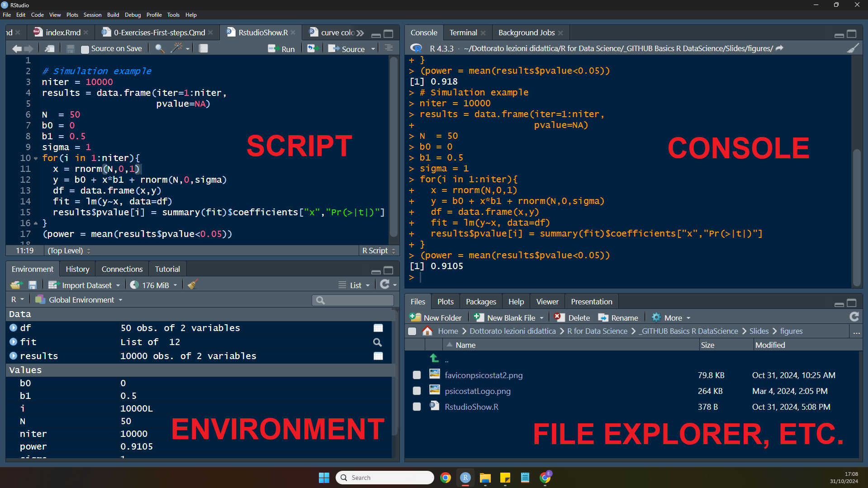This screenshot has width=868, height=488.
Task: Check the box next to psicostatLogo.png
Action: tap(417, 391)
